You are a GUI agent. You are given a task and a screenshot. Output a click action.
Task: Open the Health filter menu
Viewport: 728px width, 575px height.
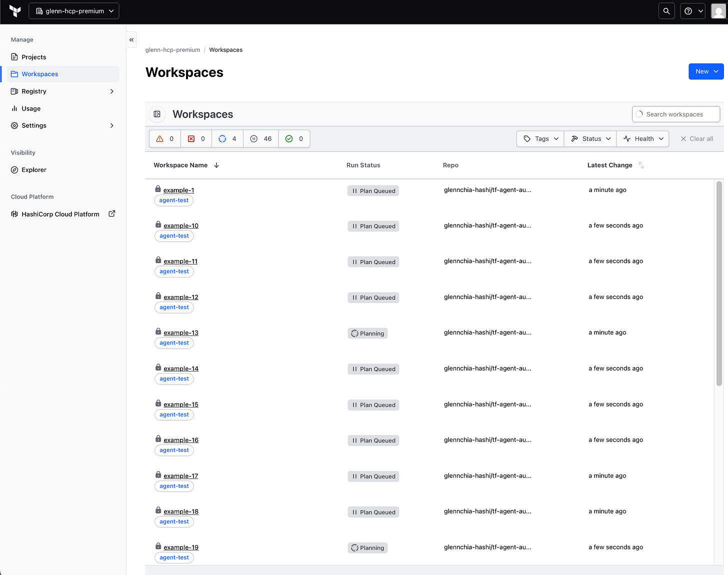click(643, 138)
